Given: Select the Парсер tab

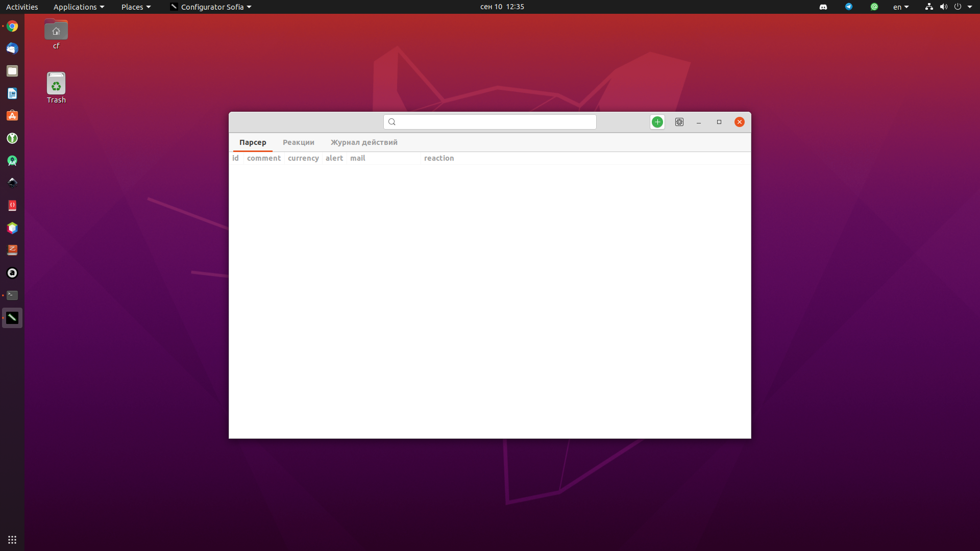Looking at the screenshot, I should pyautogui.click(x=253, y=142).
